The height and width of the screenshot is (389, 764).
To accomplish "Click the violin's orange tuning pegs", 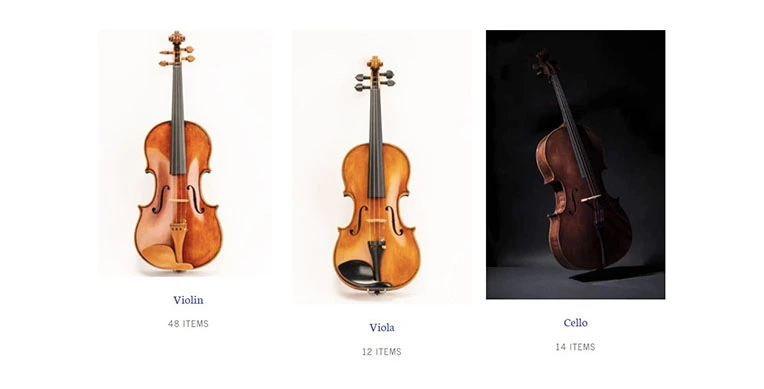I will click(x=177, y=56).
